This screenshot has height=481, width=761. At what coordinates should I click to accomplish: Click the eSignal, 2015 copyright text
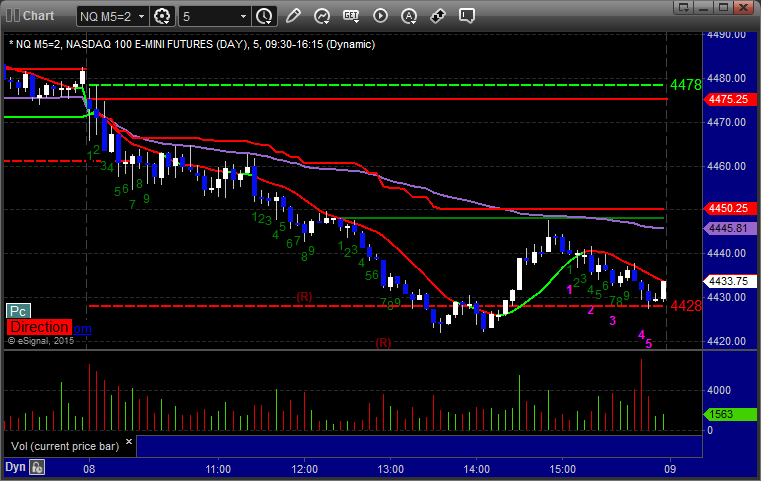pyautogui.click(x=41, y=341)
